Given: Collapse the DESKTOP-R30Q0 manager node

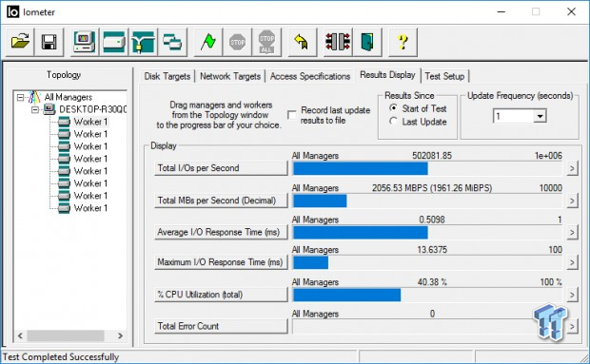Looking at the screenshot, I should click(x=35, y=110).
